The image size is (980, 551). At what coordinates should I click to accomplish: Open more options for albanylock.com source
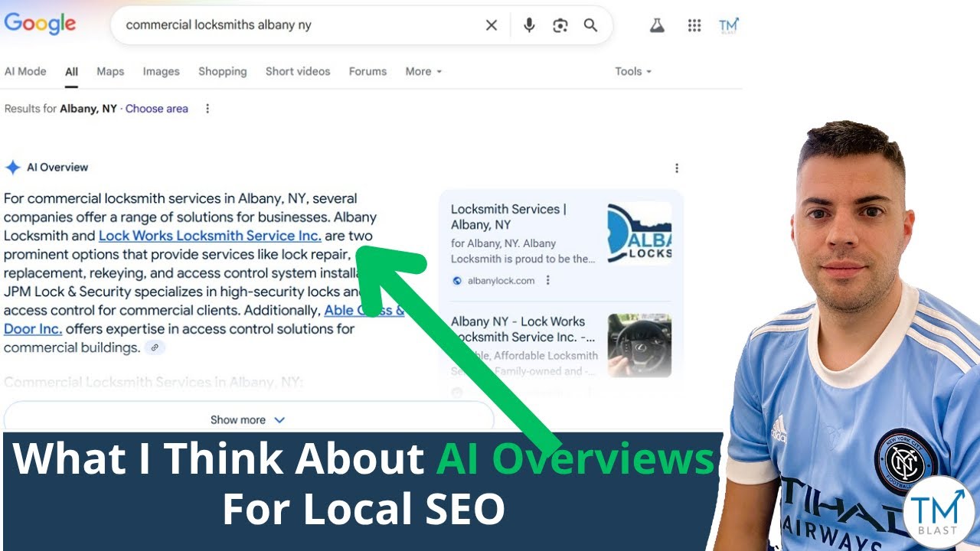pyautogui.click(x=547, y=281)
